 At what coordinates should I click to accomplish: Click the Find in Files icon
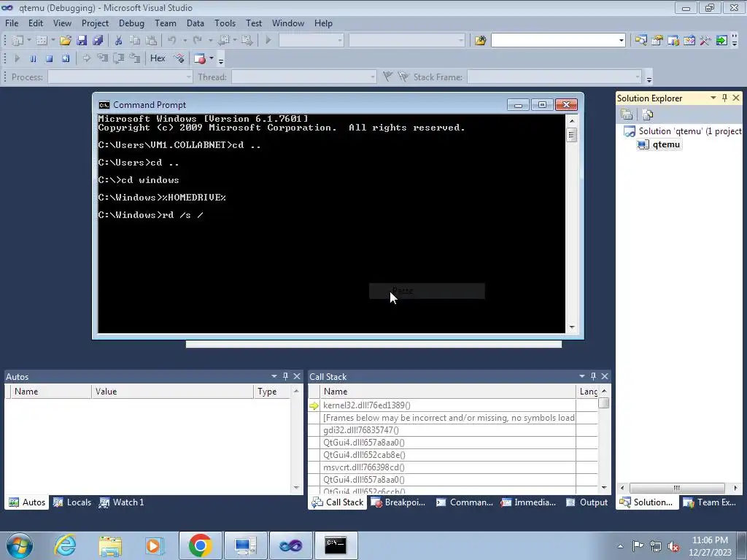tap(480, 41)
